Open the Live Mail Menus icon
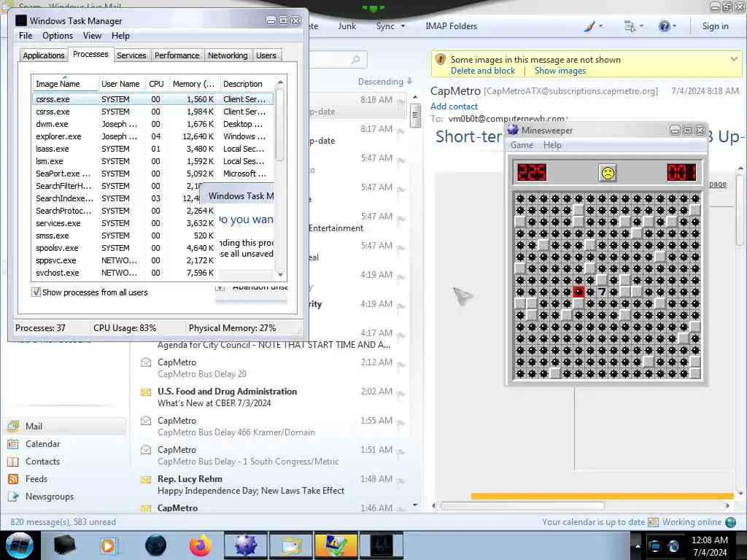 630,26
